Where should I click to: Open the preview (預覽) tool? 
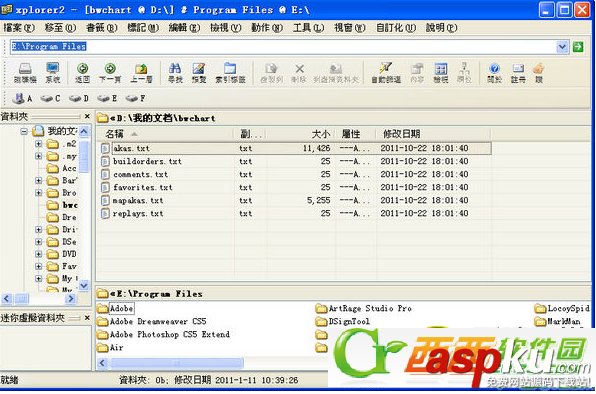(198, 73)
